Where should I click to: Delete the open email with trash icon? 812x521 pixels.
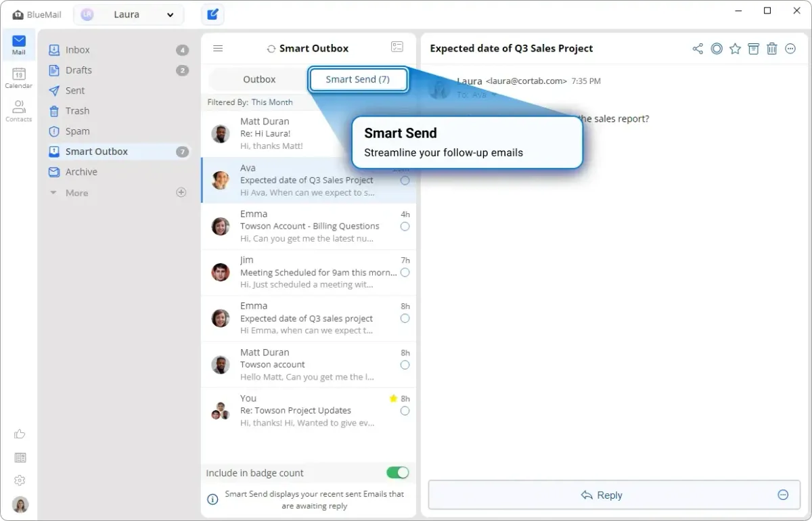[771, 49]
